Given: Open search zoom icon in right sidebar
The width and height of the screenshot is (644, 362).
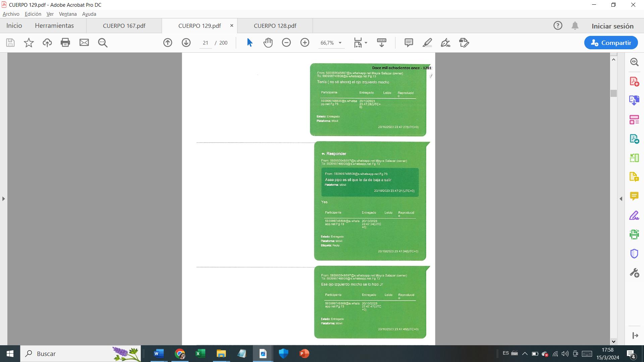Looking at the screenshot, I should 634,62.
